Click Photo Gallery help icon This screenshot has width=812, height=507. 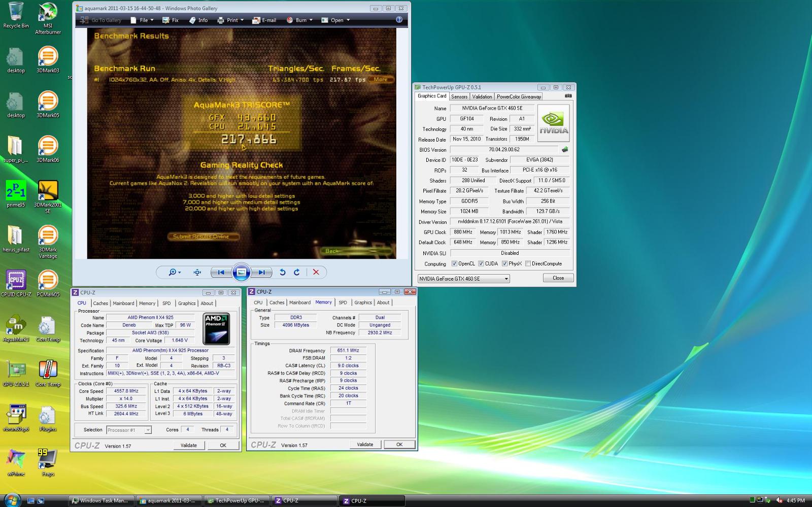[399, 20]
